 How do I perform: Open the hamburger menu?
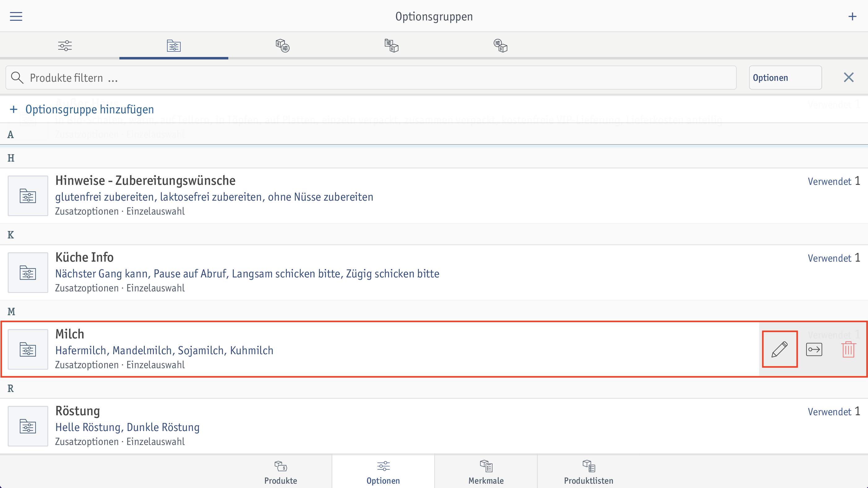16,16
